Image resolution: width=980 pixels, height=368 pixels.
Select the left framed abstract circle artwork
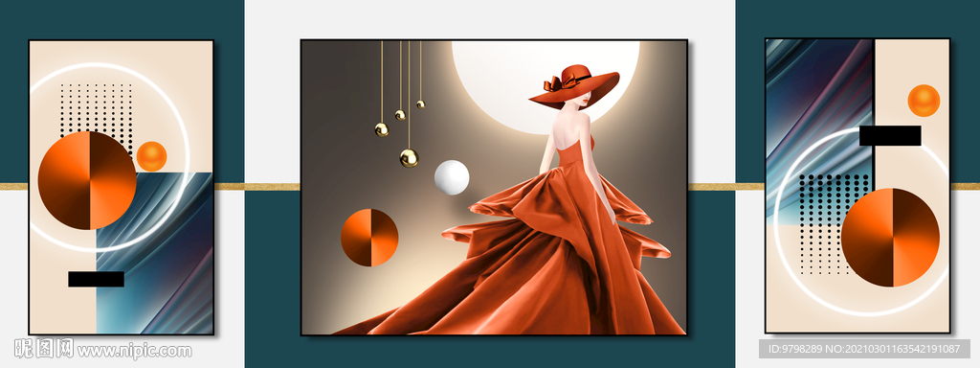(122, 187)
